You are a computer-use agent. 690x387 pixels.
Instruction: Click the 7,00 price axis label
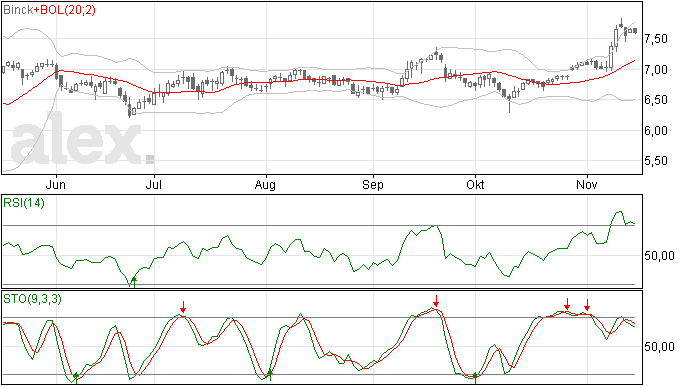coord(656,70)
